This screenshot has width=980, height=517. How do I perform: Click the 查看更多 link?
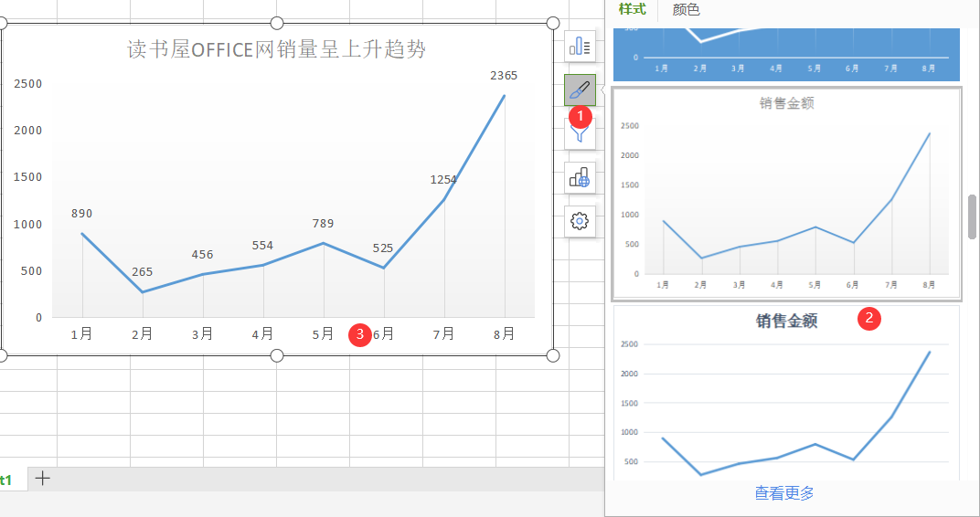pyautogui.click(x=783, y=493)
